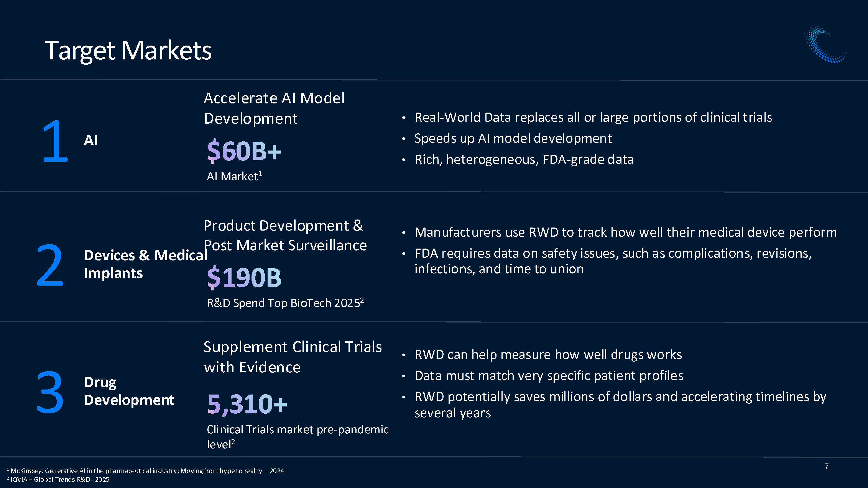Click the large blue number 3

click(50, 392)
